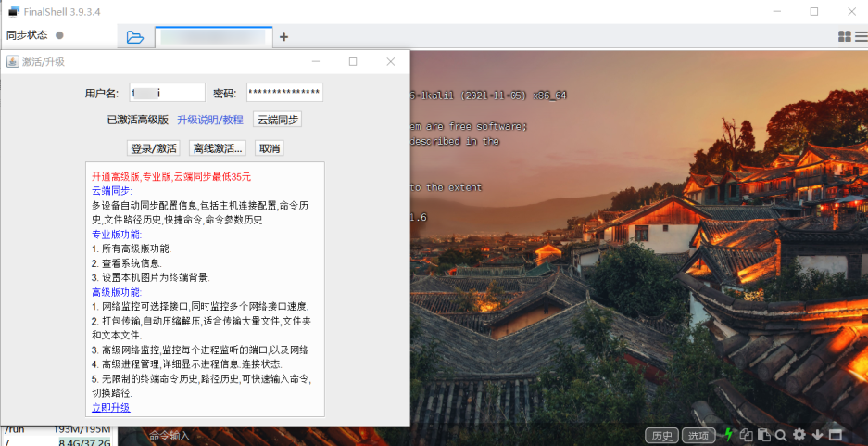Open the 升级说明/教程 link
Image resolution: width=868 pixels, height=446 pixels.
pos(209,120)
